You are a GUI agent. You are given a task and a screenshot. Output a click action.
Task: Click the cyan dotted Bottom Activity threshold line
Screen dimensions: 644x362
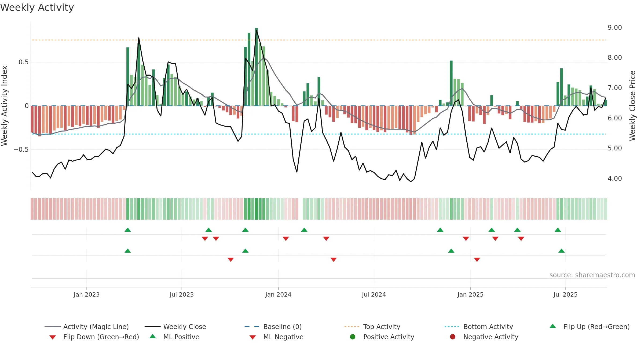click(319, 134)
